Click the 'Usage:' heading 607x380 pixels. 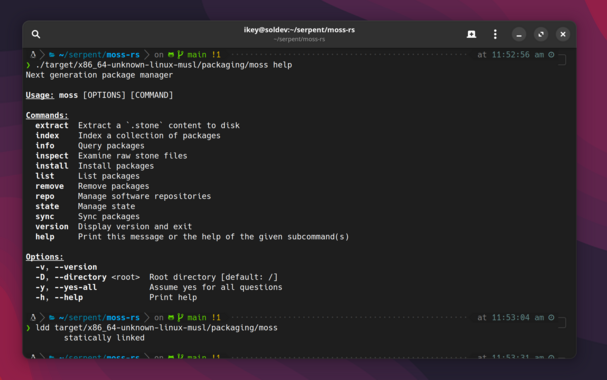pyautogui.click(x=40, y=95)
